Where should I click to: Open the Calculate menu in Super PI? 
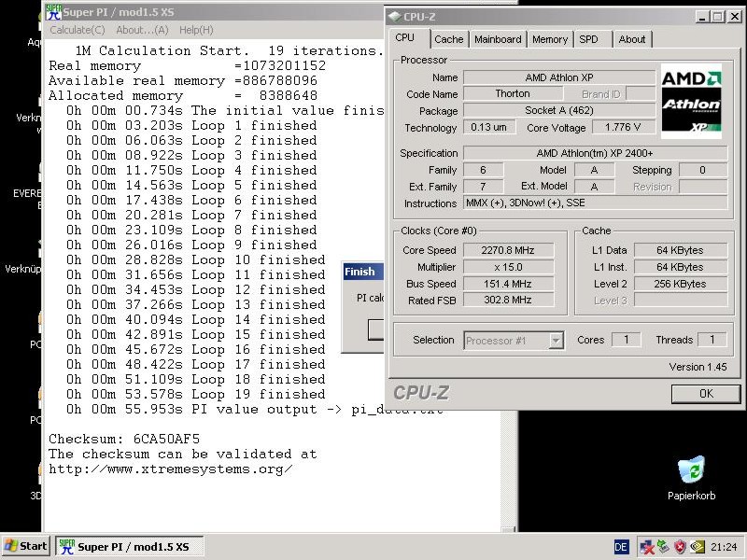click(78, 30)
